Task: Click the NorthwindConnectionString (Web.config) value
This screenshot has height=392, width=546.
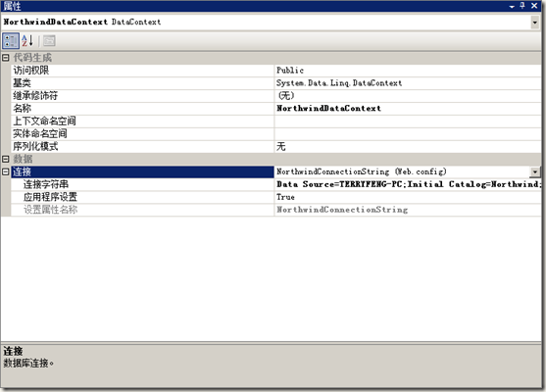Action: coord(362,171)
